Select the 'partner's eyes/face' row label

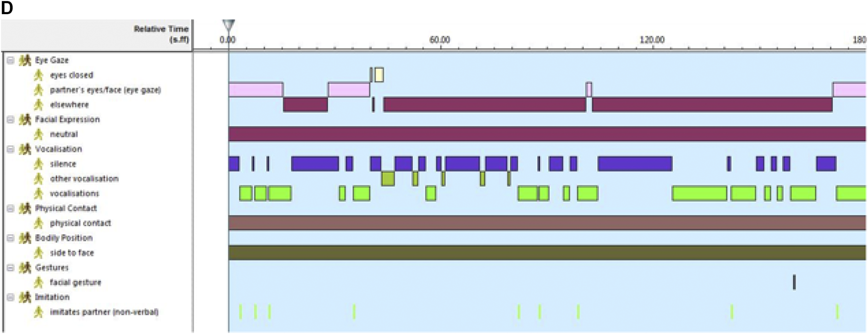click(105, 90)
